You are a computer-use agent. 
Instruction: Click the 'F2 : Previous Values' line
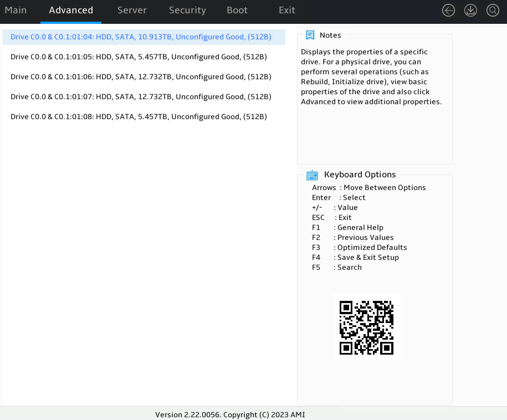(x=353, y=238)
